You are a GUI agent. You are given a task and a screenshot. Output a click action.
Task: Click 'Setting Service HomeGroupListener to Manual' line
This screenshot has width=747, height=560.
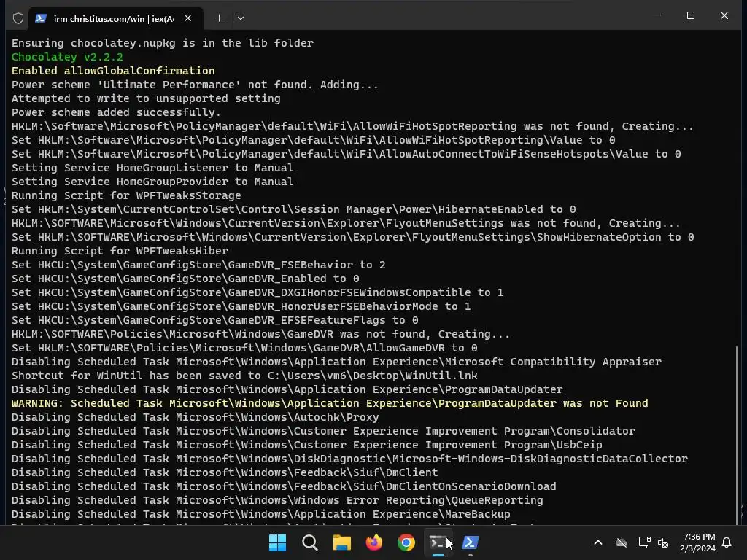(x=152, y=168)
